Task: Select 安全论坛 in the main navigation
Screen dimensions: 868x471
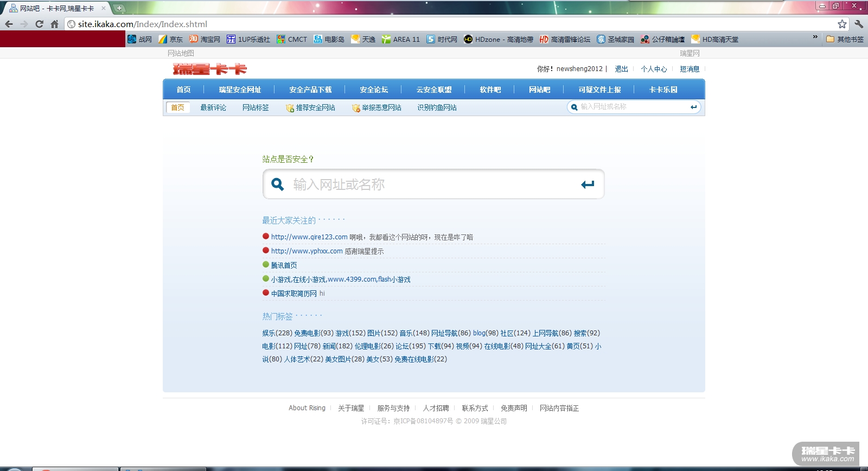Action: pos(374,90)
